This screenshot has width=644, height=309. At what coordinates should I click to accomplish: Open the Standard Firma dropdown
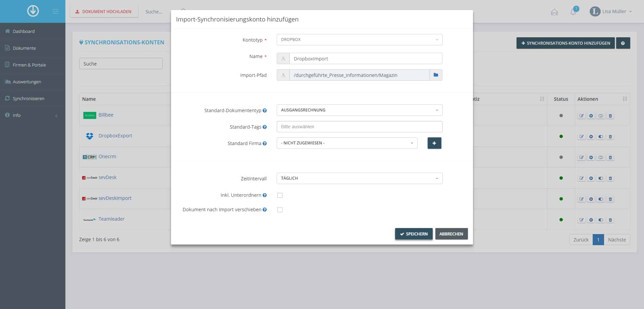point(347,143)
